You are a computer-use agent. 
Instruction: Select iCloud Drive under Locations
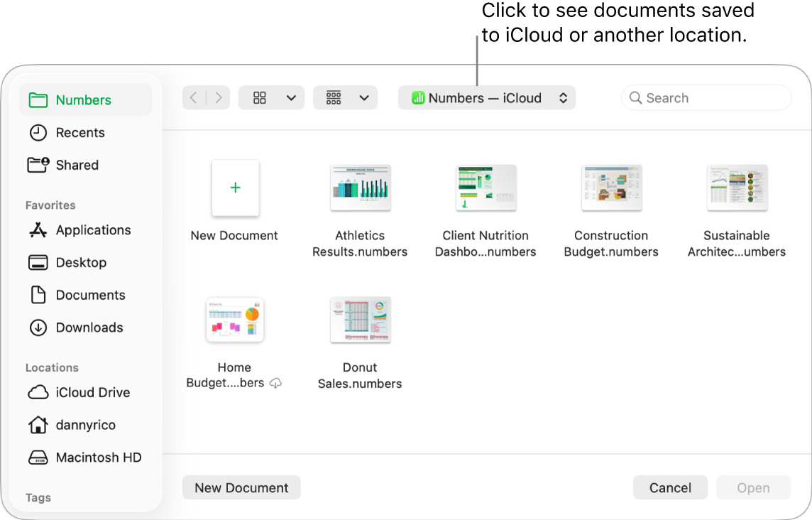click(x=93, y=392)
